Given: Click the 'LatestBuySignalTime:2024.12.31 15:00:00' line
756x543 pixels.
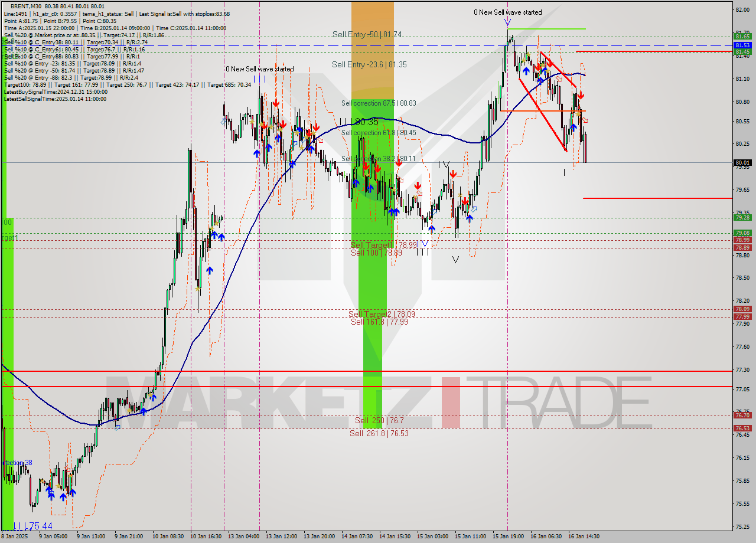Looking at the screenshot, I should [x=55, y=92].
